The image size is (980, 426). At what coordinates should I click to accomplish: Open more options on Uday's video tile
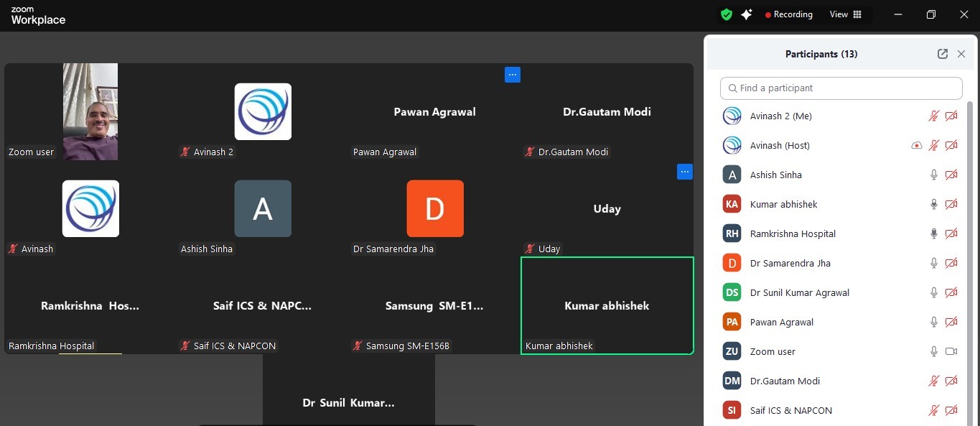[x=684, y=172]
